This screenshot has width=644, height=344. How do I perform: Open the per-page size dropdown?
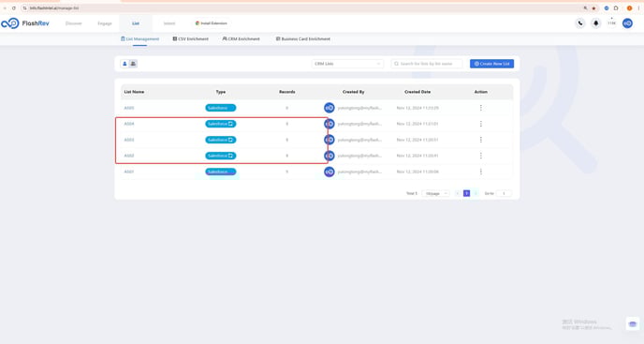(x=436, y=193)
